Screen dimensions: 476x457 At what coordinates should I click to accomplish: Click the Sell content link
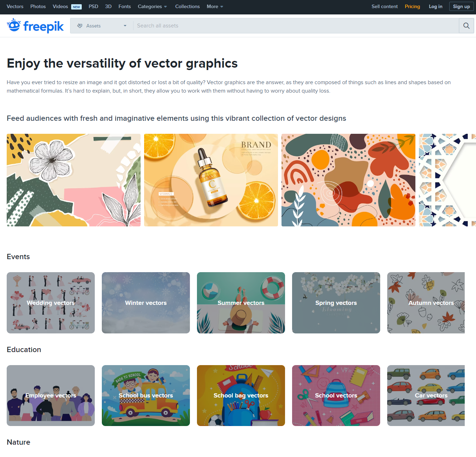384,7
